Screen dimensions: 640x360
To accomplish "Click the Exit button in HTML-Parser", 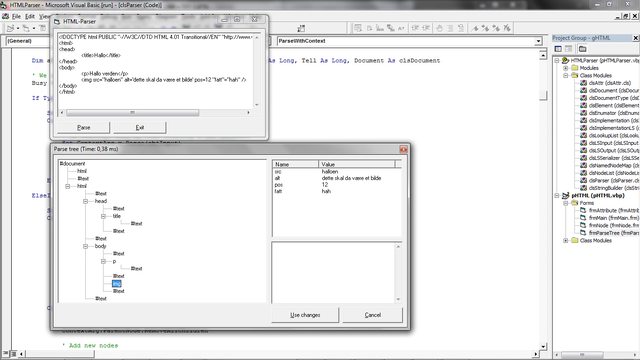I will pyautogui.click(x=140, y=128).
